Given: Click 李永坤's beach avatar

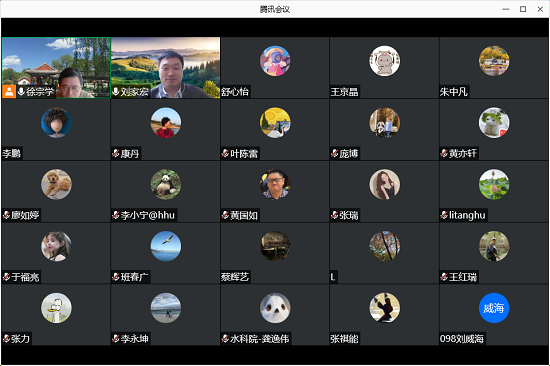Looking at the screenshot, I should tap(166, 308).
